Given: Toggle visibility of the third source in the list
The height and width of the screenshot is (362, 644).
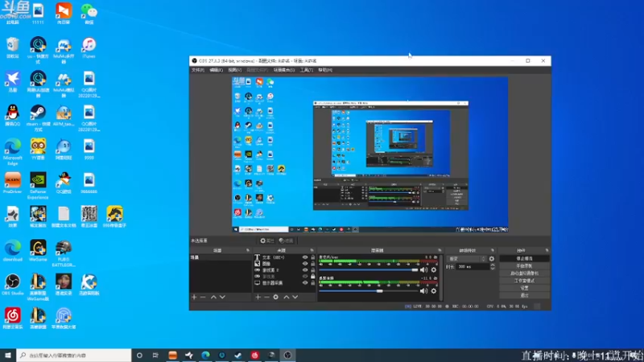Looking at the screenshot, I should 305,270.
